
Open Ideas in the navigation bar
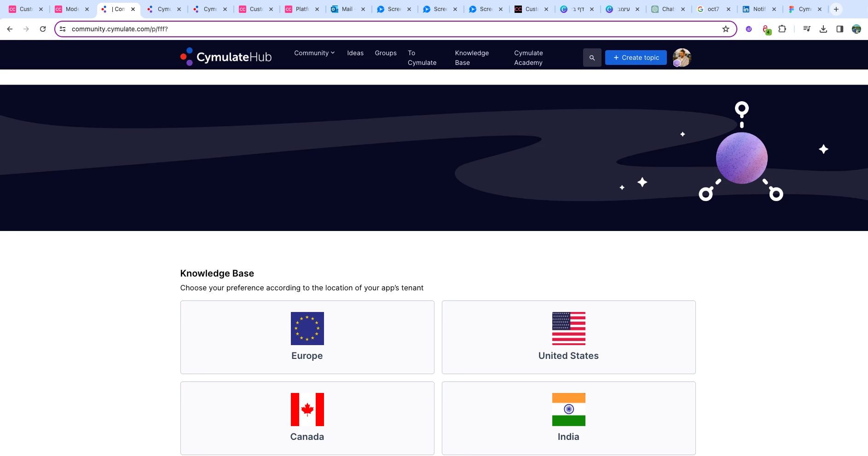[x=355, y=53]
